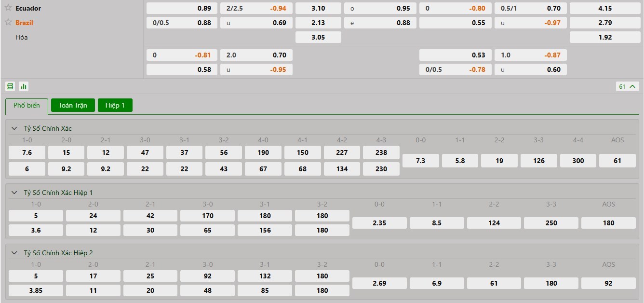The image size is (644, 303).
Task: Select Hiệp 1 2-0 score at 24
Action: coord(93,216)
